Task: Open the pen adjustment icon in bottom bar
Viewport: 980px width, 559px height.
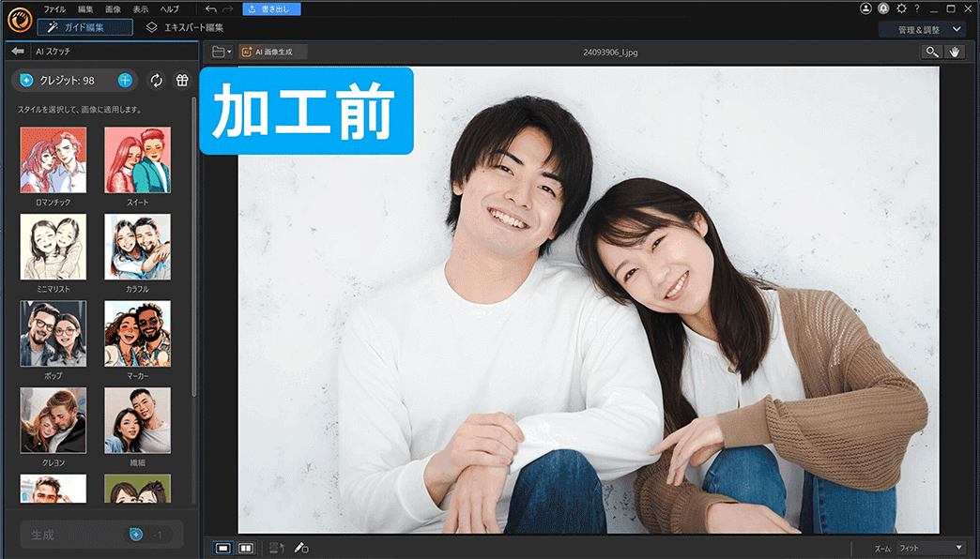Action: coord(300,547)
